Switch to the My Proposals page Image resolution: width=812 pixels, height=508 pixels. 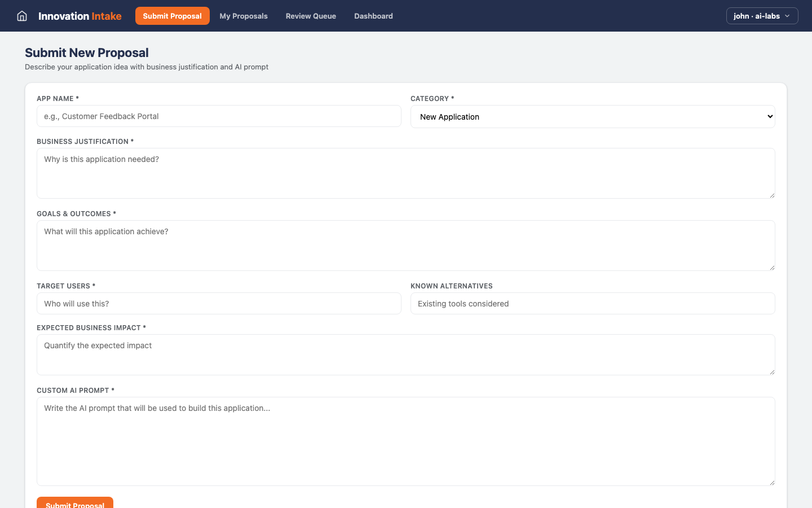pyautogui.click(x=243, y=16)
